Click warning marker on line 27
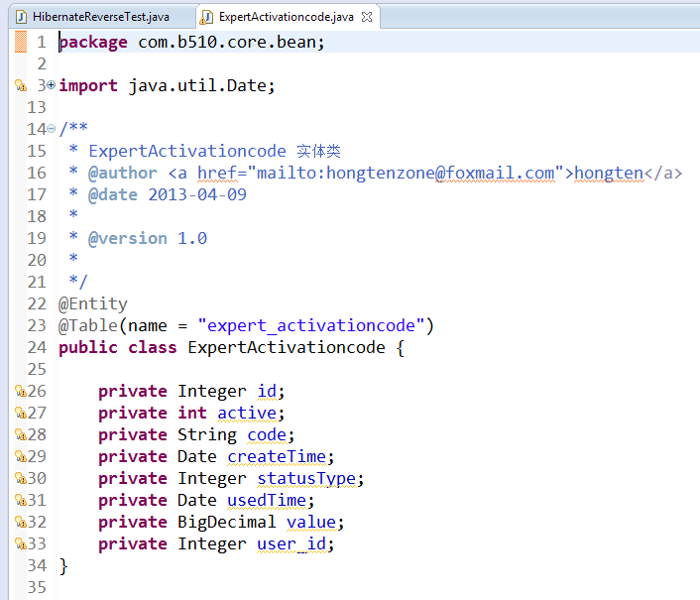 pos(21,413)
